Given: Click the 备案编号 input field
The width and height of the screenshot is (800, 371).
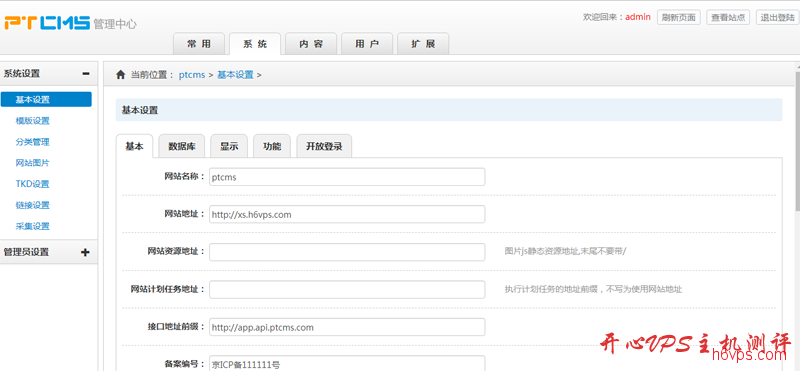Looking at the screenshot, I should pos(347,364).
